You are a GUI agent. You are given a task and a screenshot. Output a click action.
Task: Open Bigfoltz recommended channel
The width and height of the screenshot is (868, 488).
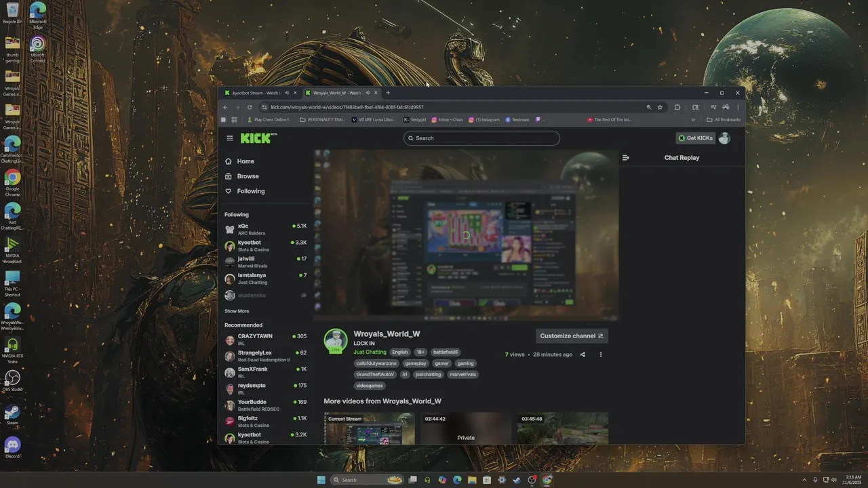(x=266, y=422)
